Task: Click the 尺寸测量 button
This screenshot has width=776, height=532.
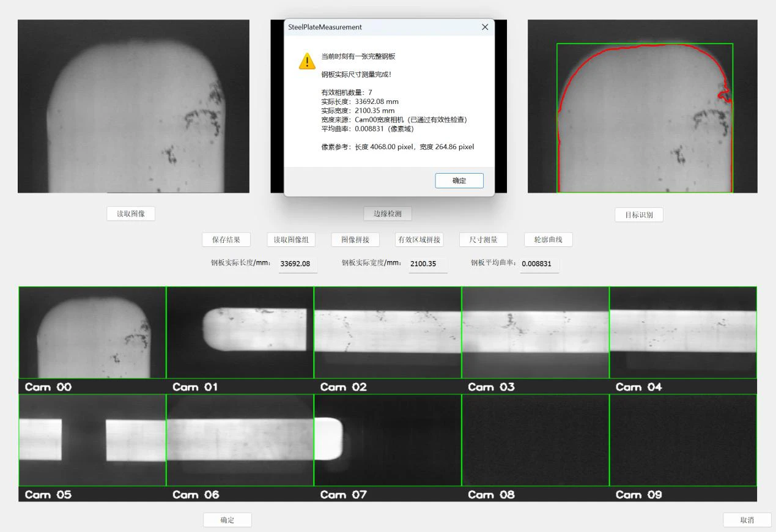Action: pos(483,240)
